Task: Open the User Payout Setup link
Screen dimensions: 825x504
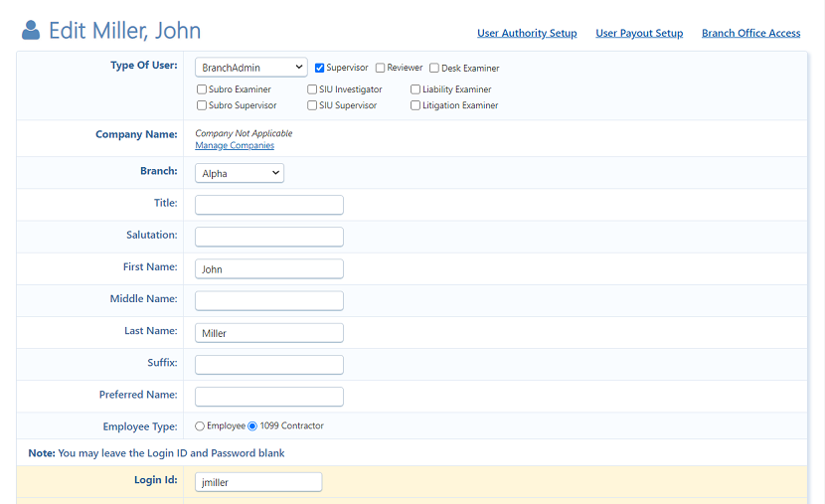Action: [639, 33]
